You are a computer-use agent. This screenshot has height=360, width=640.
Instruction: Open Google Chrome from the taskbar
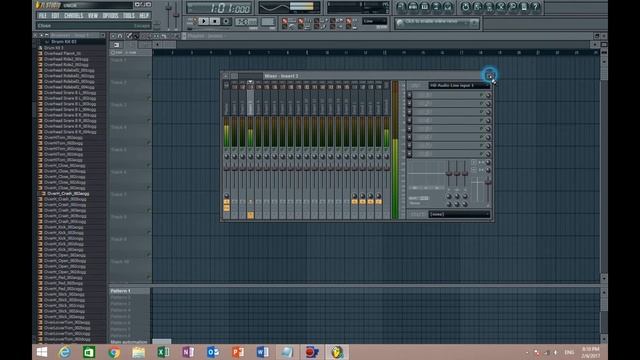114,352
